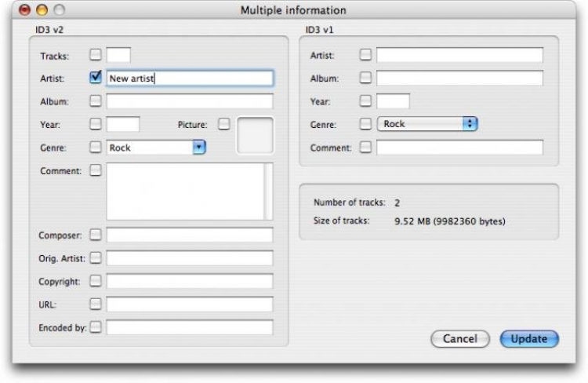Click the ID3 v2 Year field
588x383 pixels.
point(123,124)
